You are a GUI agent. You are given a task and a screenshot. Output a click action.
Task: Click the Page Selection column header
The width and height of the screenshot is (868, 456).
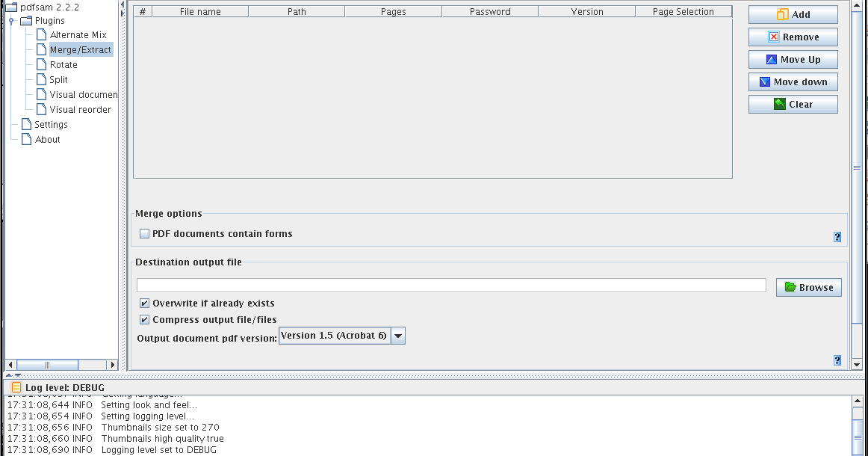683,12
